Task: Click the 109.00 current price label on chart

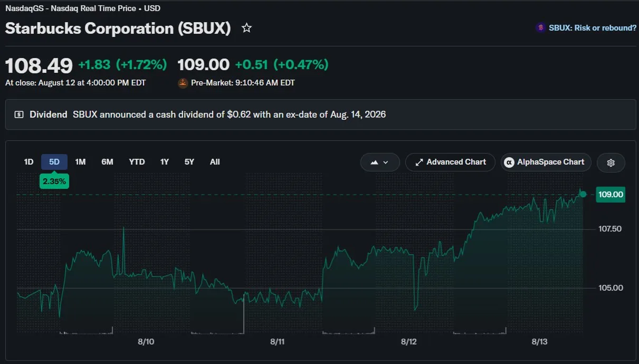Action: [611, 195]
